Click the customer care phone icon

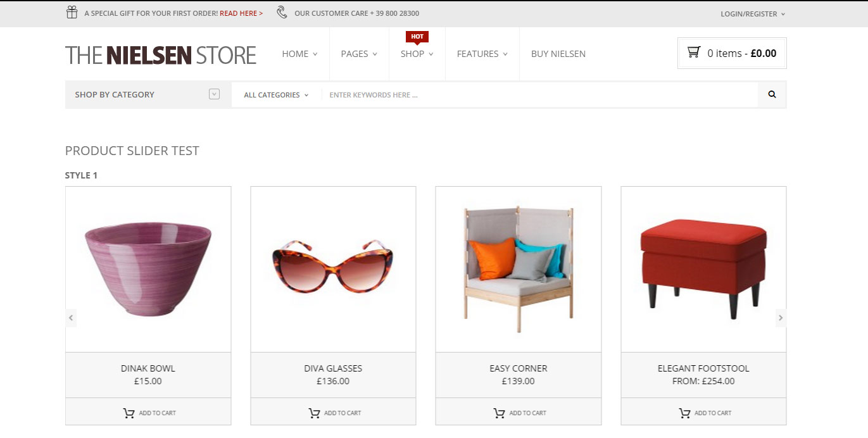(282, 13)
